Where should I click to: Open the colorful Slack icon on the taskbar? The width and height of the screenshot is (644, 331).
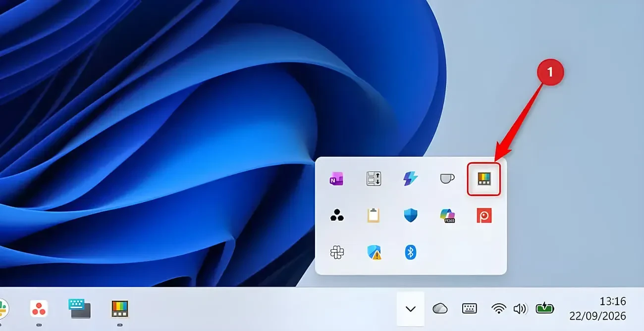tap(3, 309)
